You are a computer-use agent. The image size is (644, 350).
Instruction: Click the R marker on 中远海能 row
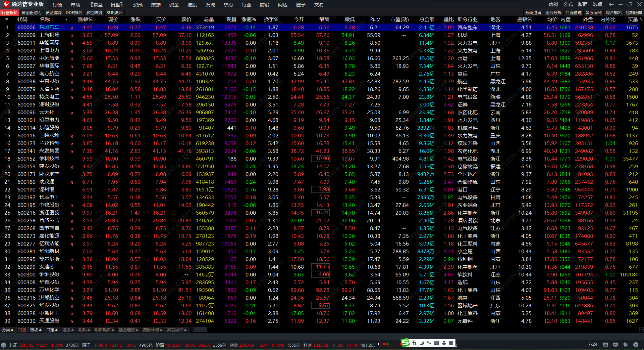point(72,59)
